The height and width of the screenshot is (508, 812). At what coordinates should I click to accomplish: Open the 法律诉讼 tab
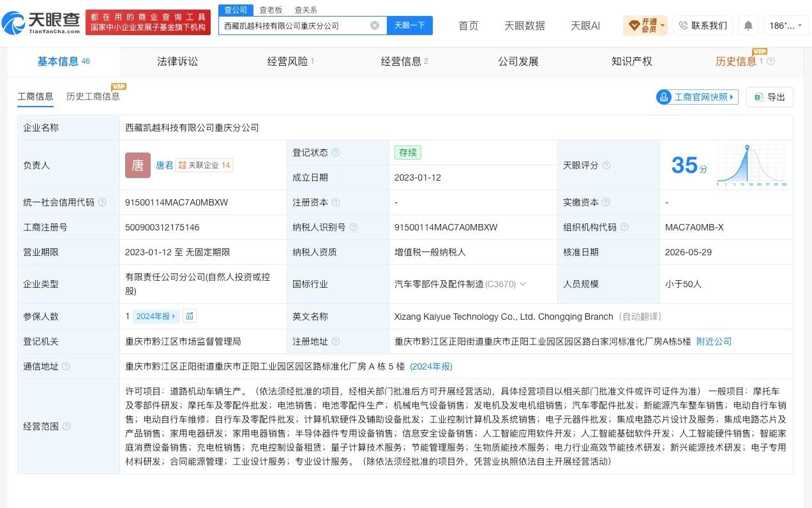click(x=177, y=61)
